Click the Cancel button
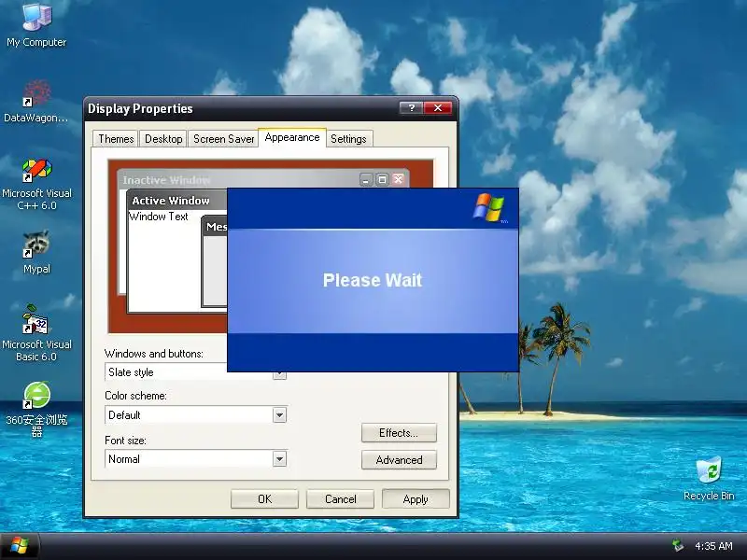747x560 pixels. (x=340, y=499)
